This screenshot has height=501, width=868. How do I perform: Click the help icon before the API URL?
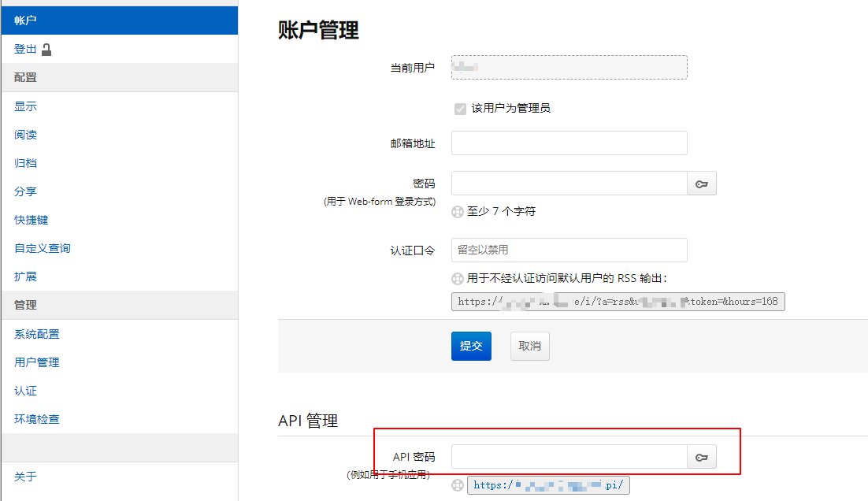[x=458, y=485]
